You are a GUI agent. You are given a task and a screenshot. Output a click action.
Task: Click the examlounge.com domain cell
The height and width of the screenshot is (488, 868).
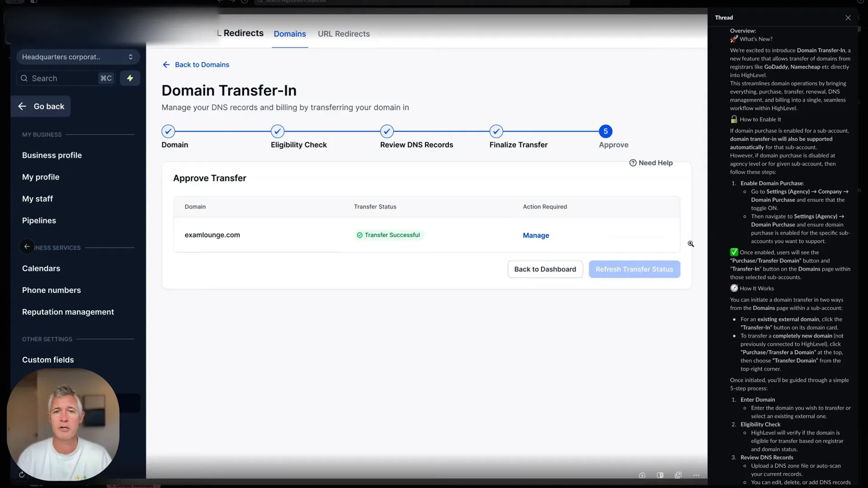[212, 235]
